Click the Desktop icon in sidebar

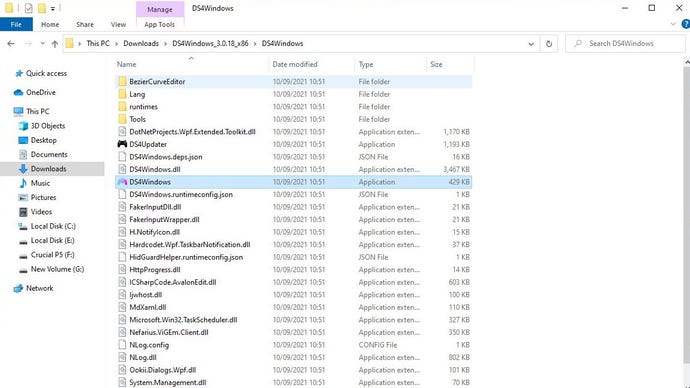point(23,140)
